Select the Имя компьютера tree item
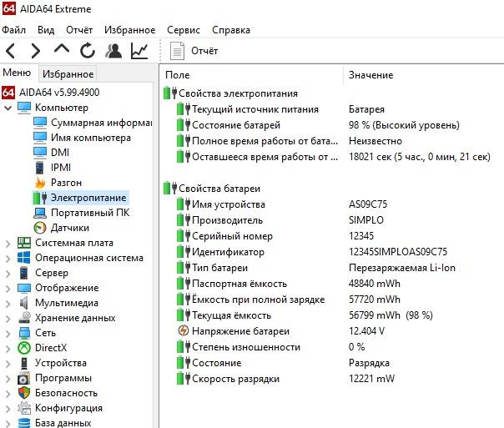 (91, 138)
